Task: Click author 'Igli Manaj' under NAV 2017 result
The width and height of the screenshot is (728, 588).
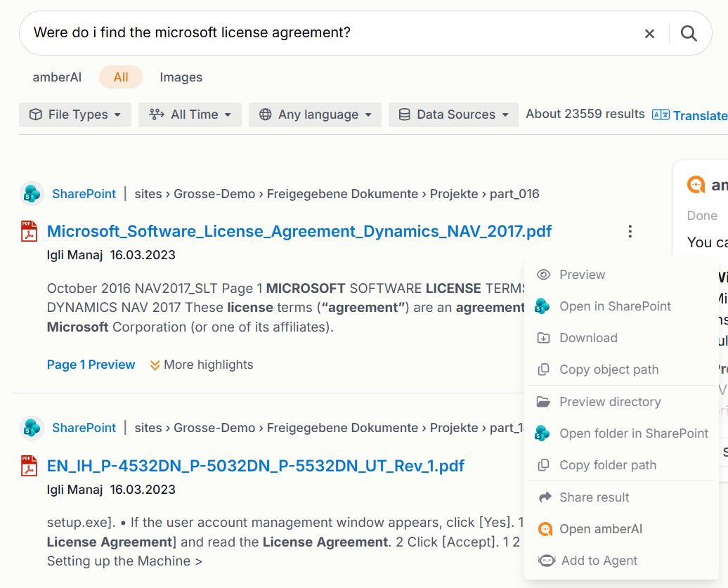Action: 74,255
